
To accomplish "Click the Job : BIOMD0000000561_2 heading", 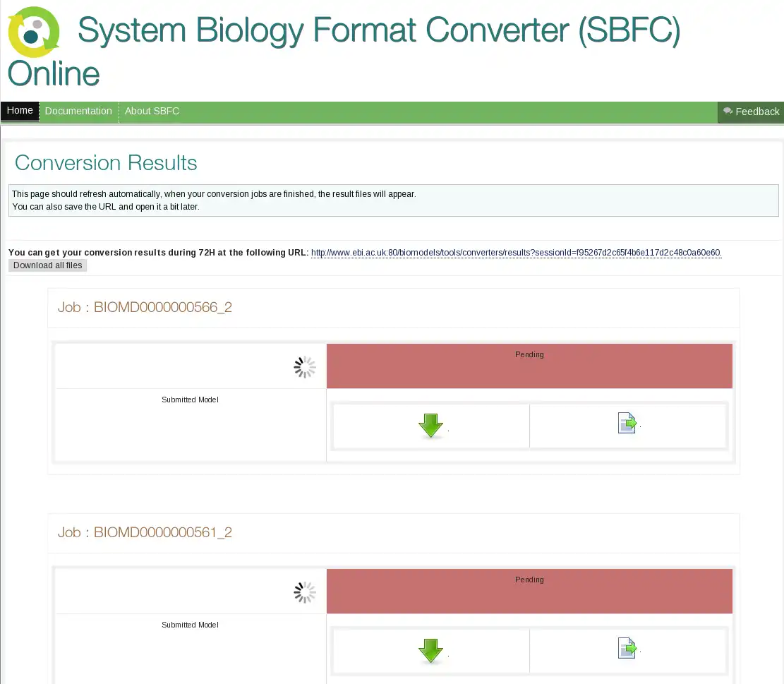I will pyautogui.click(x=145, y=532).
